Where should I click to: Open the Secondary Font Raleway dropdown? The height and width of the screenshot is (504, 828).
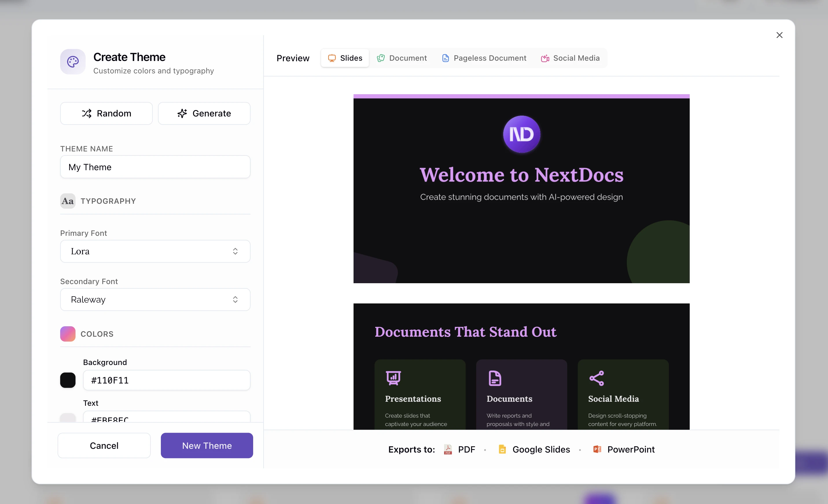(155, 299)
